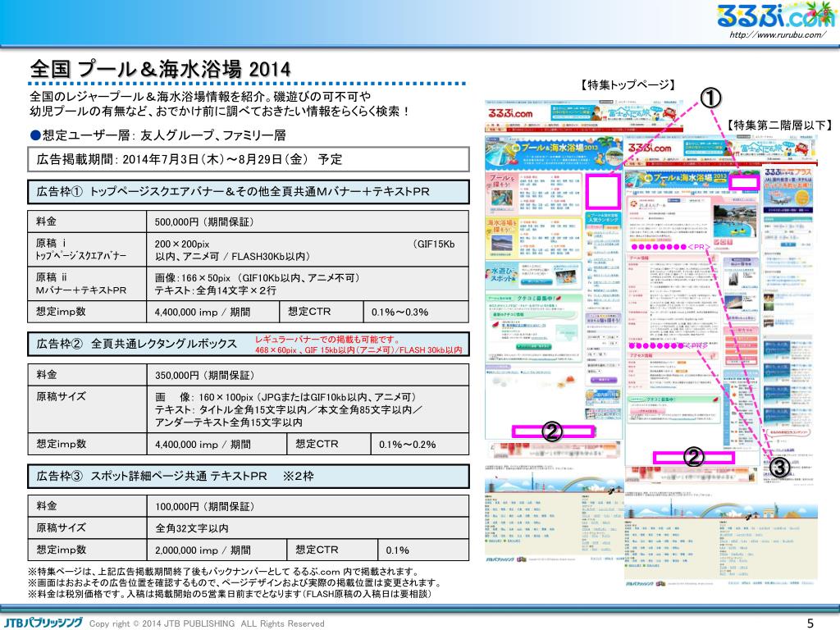This screenshot has width=840, height=630.
Task: Select the ※特集ページは footnote line
Action: (x=223, y=572)
